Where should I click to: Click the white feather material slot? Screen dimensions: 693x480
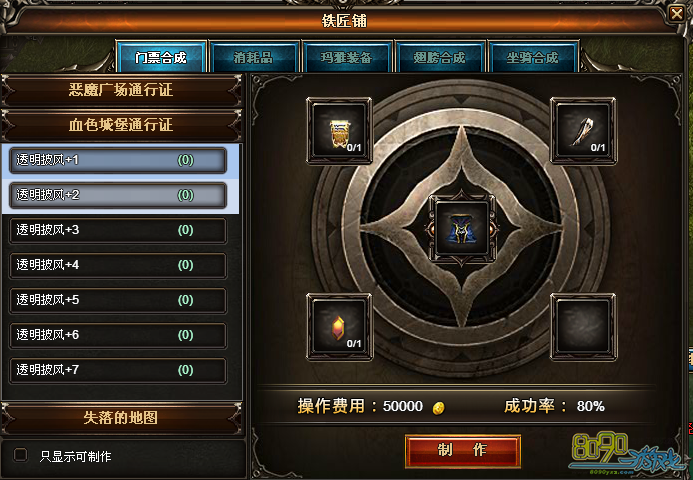[x=583, y=131]
